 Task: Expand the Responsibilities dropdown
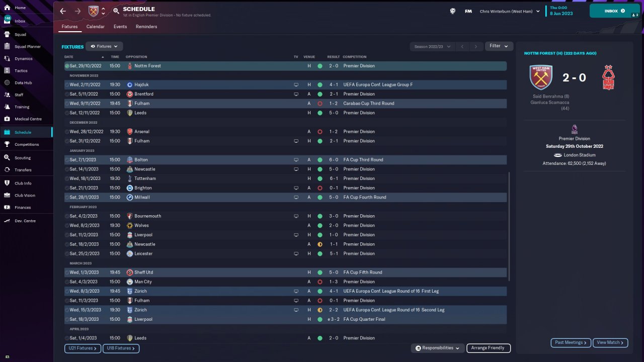tap(438, 348)
